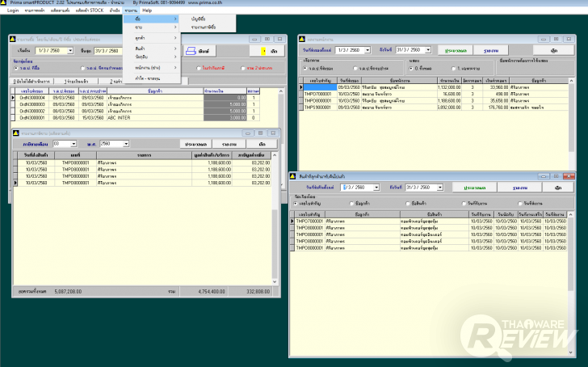Select cell 'TMPS9000001' in top-right table
The image size is (588, 367).
click(x=320, y=108)
